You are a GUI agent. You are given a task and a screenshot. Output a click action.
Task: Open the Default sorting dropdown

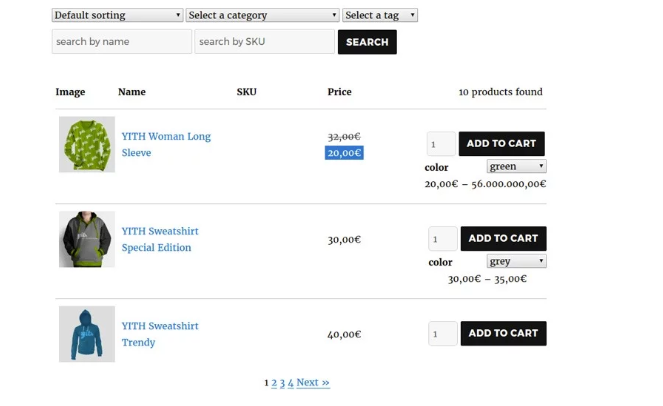point(117,15)
